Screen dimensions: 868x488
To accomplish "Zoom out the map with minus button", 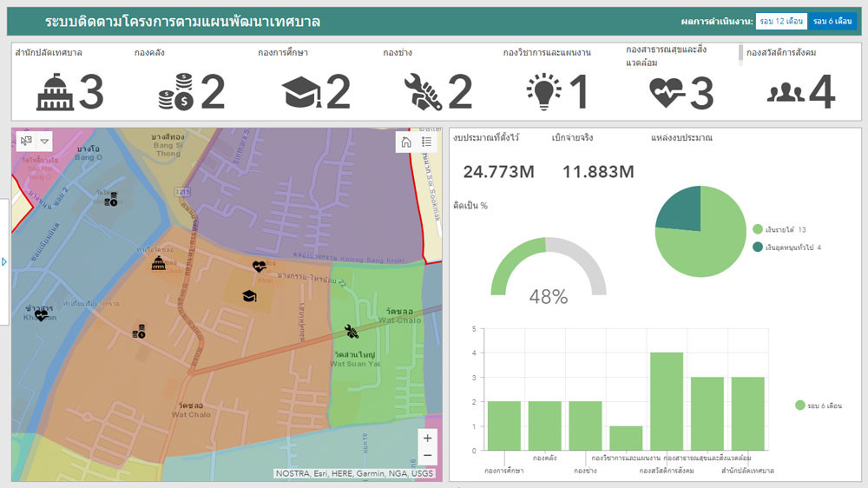I will click(x=427, y=456).
